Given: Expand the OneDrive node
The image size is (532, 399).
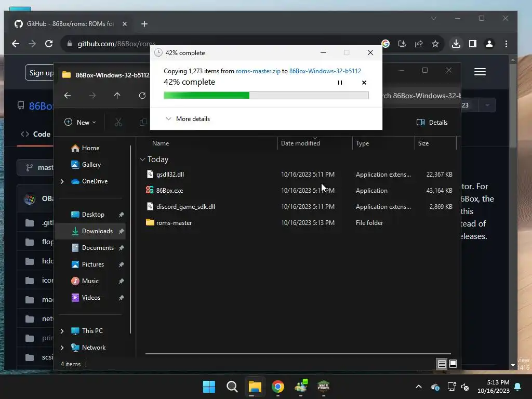Looking at the screenshot, I should (x=62, y=181).
